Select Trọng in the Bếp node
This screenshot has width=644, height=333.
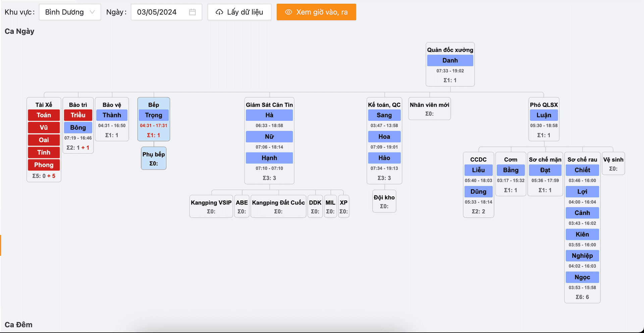pos(154,115)
